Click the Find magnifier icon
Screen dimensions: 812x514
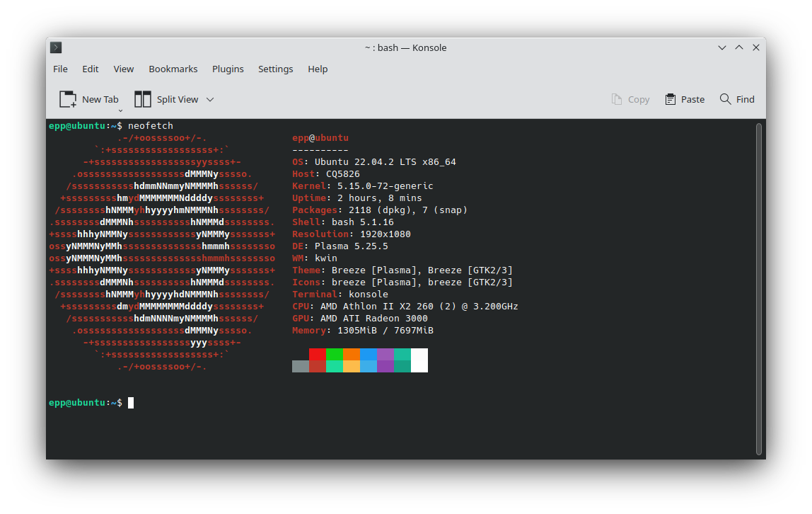(725, 99)
